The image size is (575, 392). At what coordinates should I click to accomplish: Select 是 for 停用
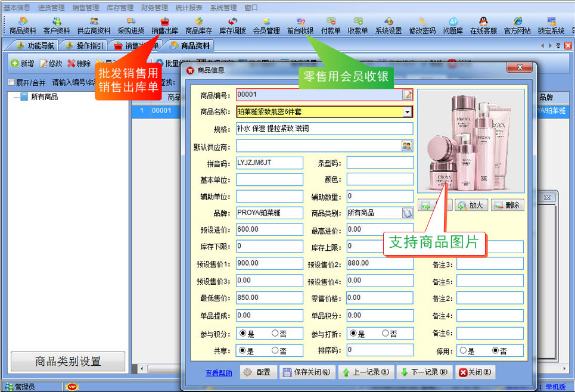[463, 351]
